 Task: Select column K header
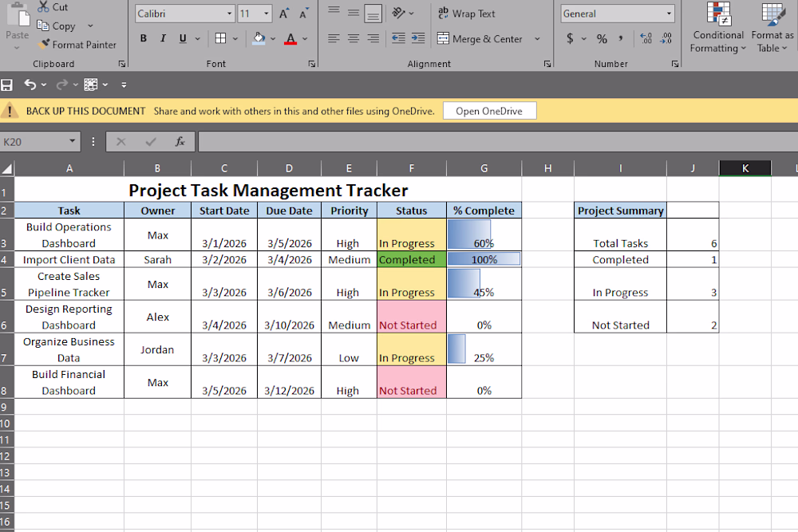(745, 168)
